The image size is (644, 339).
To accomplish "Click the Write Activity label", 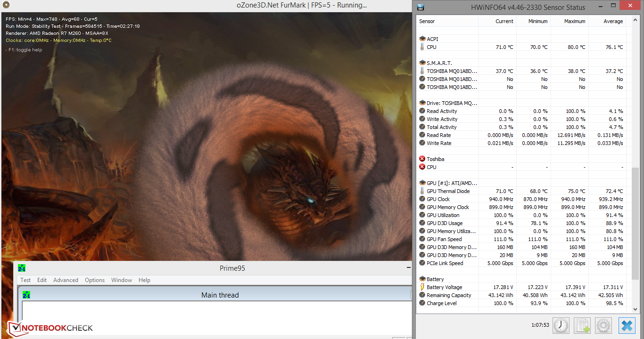I will click(x=442, y=119).
